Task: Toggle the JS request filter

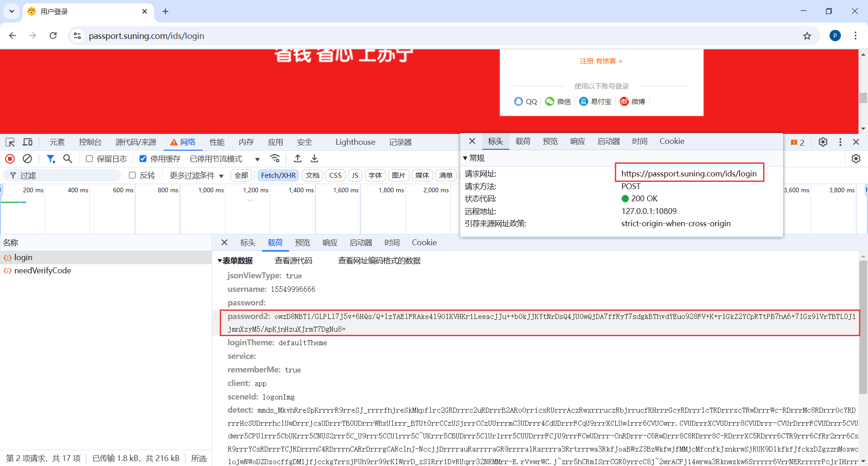Action: 355,176
